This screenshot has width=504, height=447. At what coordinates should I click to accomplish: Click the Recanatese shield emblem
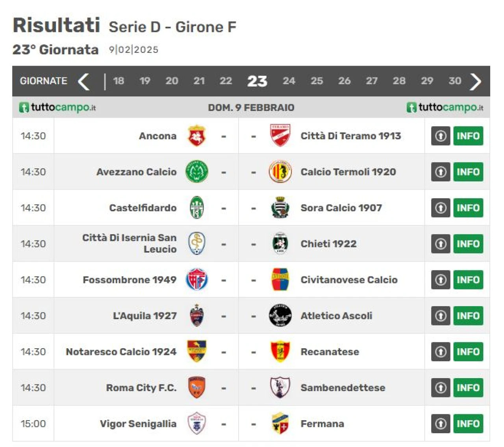pos(280,351)
